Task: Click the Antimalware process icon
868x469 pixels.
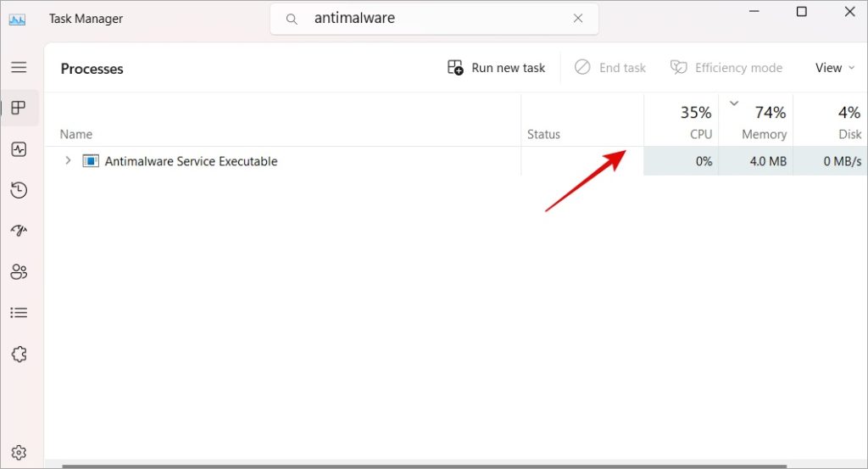Action: (91, 161)
